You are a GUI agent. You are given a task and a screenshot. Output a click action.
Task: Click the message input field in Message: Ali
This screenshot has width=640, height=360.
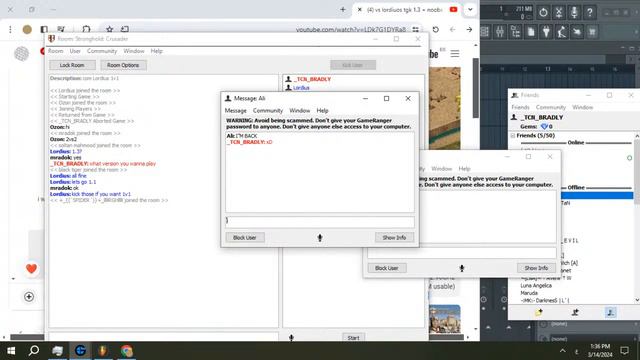[x=320, y=222]
